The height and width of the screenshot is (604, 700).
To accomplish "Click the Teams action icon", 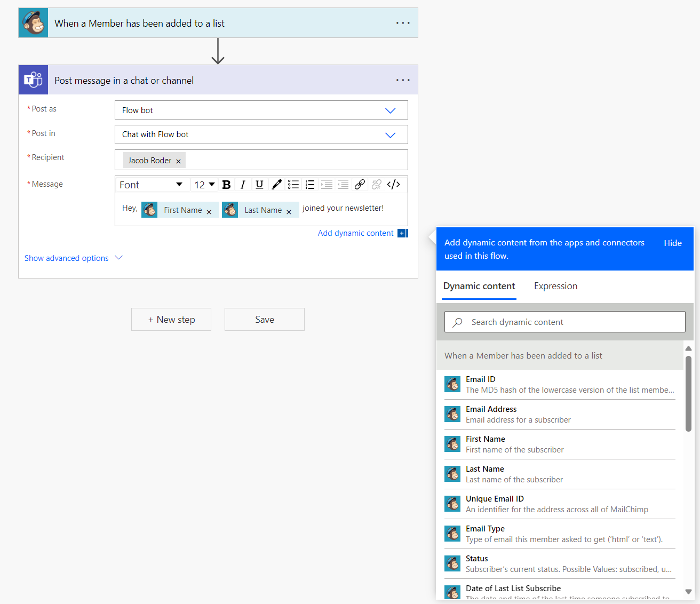I will click(x=33, y=80).
